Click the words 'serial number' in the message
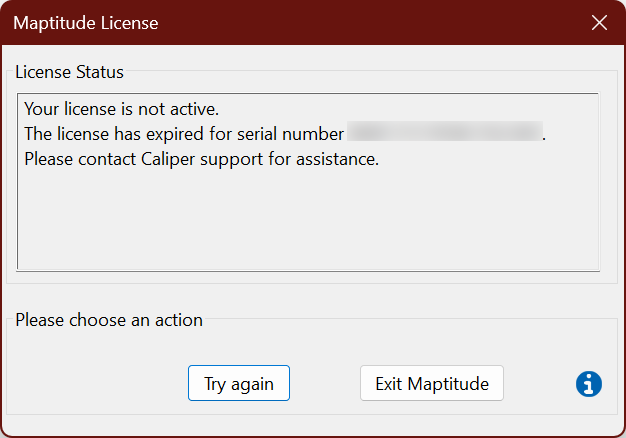The image size is (626, 438). click(294, 134)
